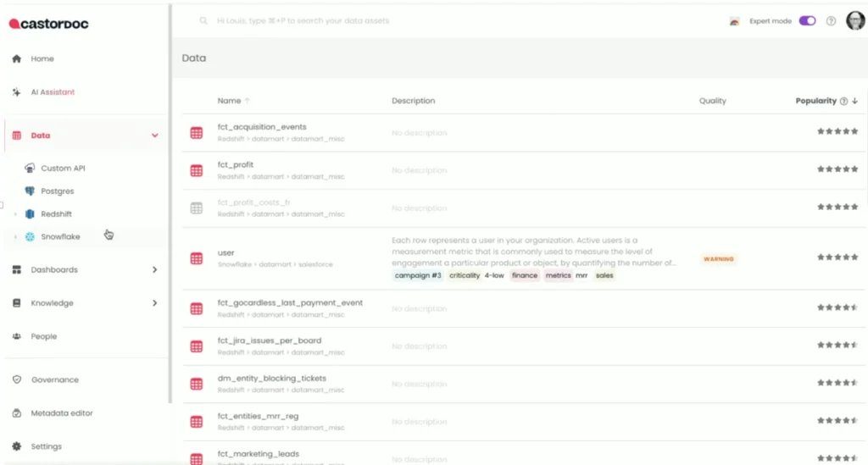The image size is (868, 465).
Task: Open dm_entity_blocking_tickets link
Action: pyautogui.click(x=272, y=379)
